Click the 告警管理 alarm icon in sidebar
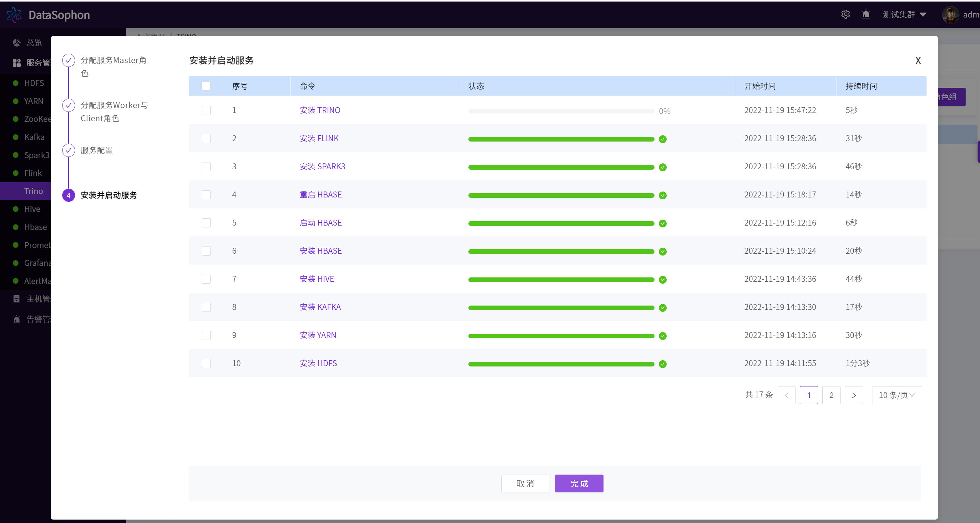 point(17,319)
